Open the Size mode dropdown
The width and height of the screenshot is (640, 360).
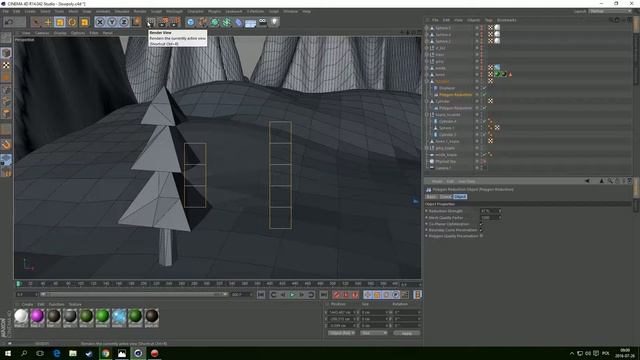click(373, 333)
